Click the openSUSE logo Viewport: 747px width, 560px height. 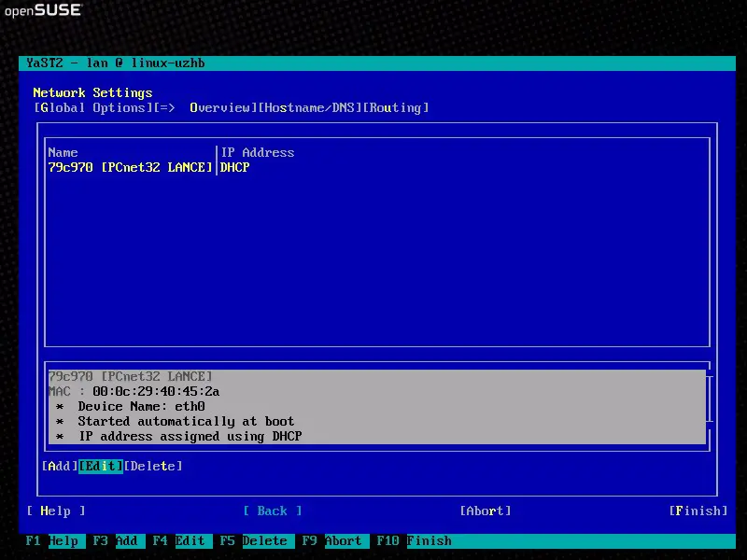(43, 10)
